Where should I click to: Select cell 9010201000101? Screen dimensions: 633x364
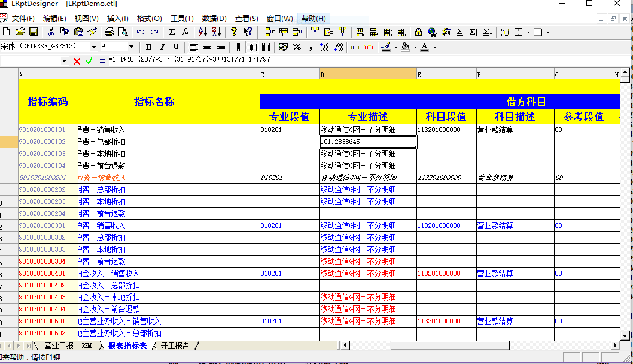click(x=48, y=130)
